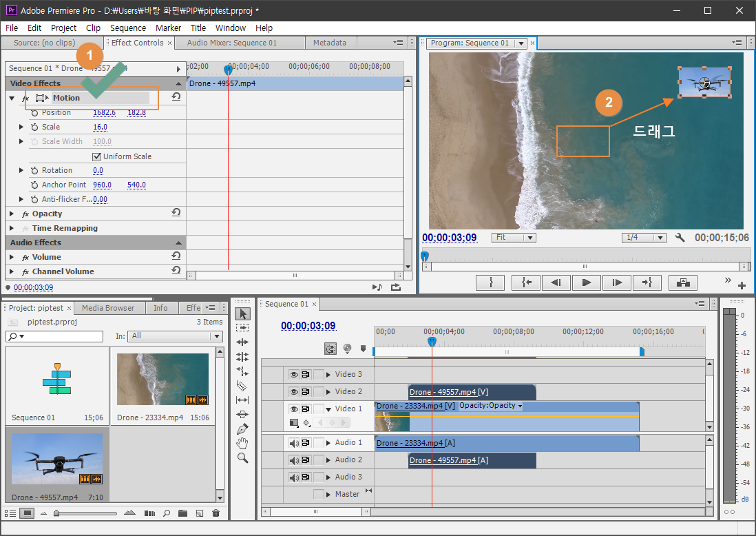This screenshot has width=756, height=536.
Task: Select the Hand tool
Action: (242, 443)
